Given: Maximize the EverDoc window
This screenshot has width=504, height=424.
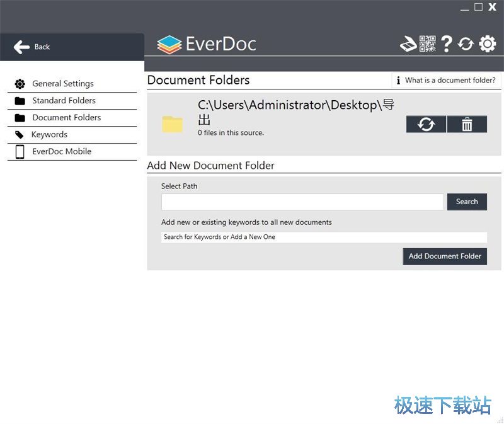Looking at the screenshot, I should (x=478, y=7).
